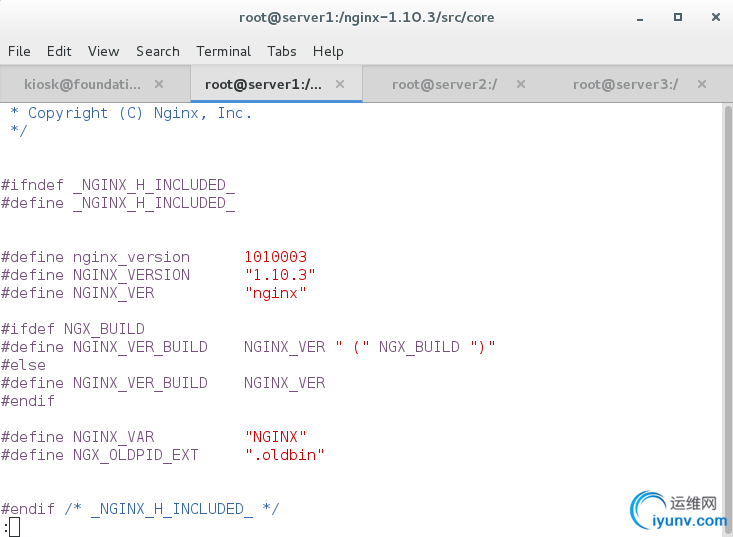Switch to the kiosk@foundati... tab
Viewport: 733px width, 537px height.
(x=95, y=84)
